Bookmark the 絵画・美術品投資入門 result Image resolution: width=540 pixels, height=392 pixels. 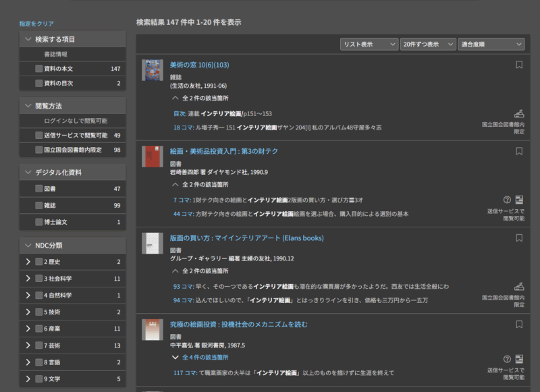(519, 152)
